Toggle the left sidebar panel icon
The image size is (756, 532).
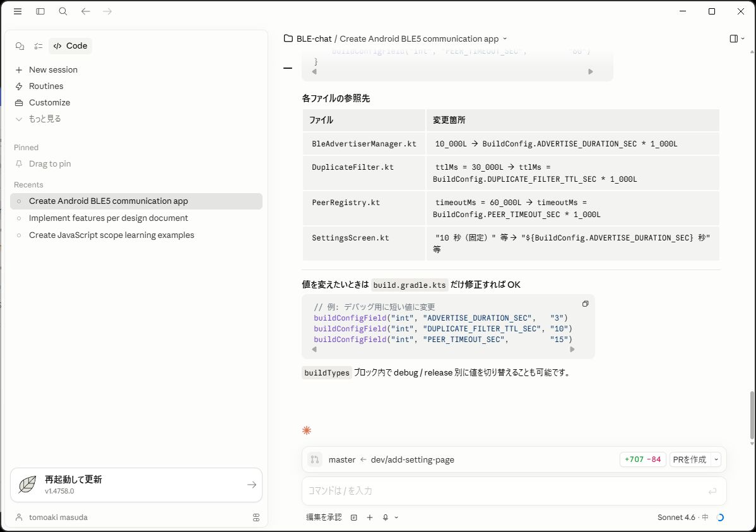coord(40,11)
